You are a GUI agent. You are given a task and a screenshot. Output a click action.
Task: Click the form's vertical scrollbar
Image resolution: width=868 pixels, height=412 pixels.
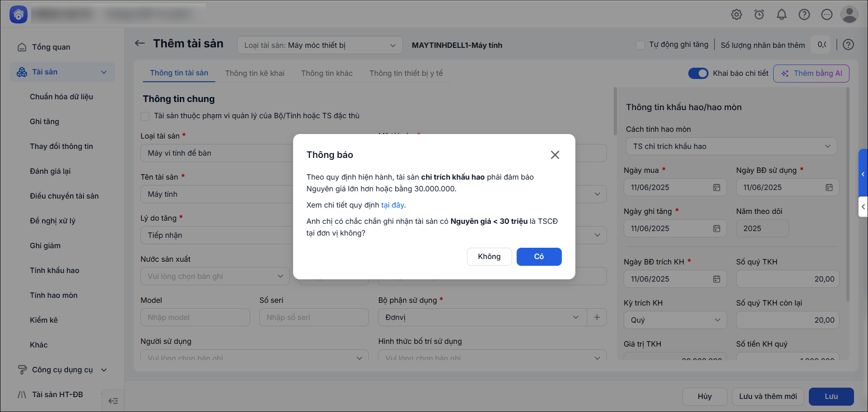(x=615, y=111)
